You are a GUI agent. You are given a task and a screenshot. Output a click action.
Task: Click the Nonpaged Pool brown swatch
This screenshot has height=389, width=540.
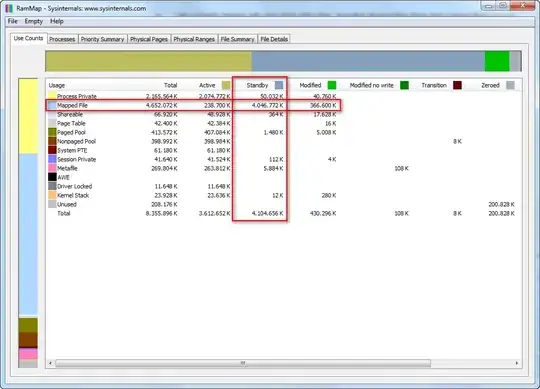(52, 141)
